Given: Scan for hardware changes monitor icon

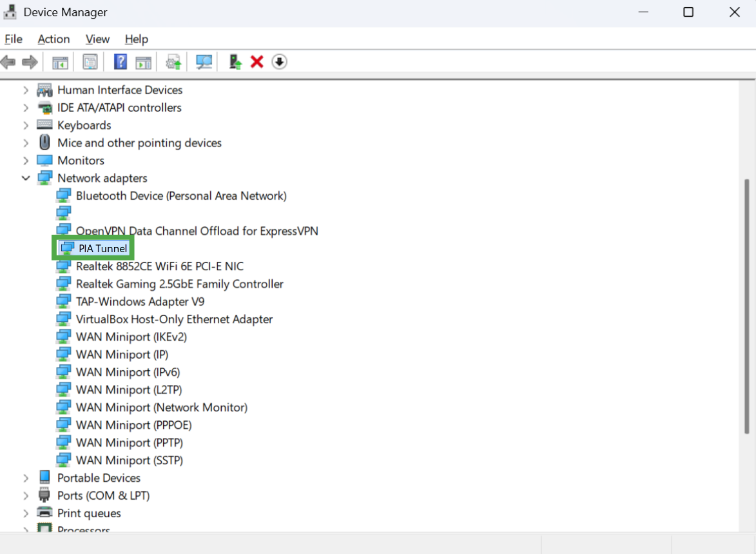Looking at the screenshot, I should (204, 62).
